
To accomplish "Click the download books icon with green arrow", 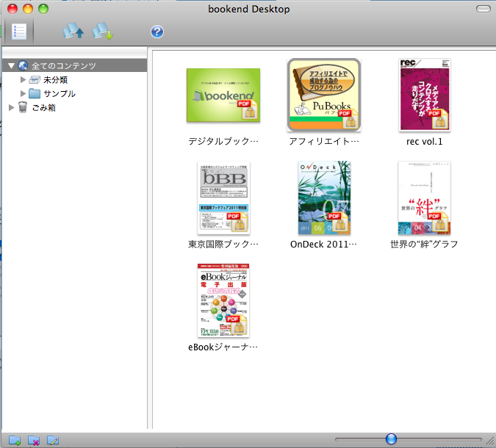I will (102, 31).
